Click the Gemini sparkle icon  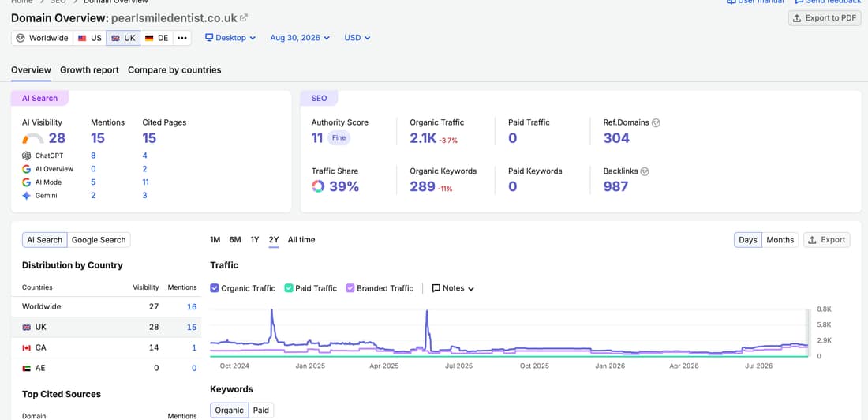point(27,196)
